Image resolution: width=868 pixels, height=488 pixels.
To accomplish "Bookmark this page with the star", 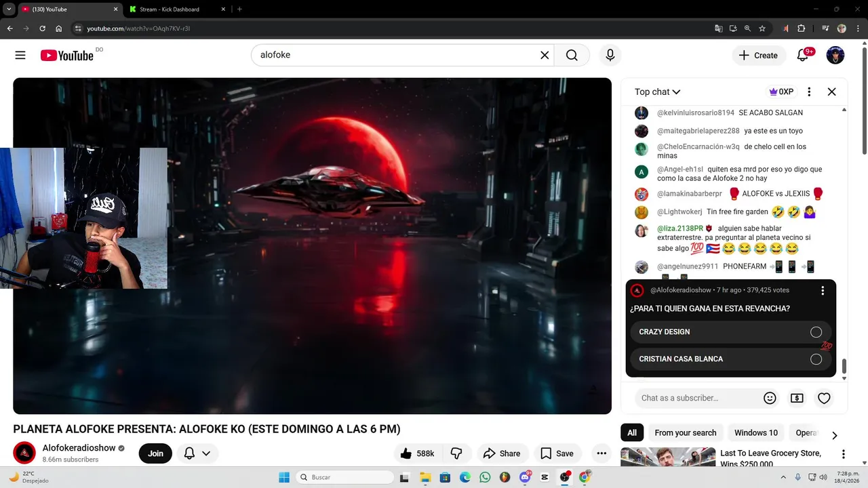I will (x=762, y=28).
